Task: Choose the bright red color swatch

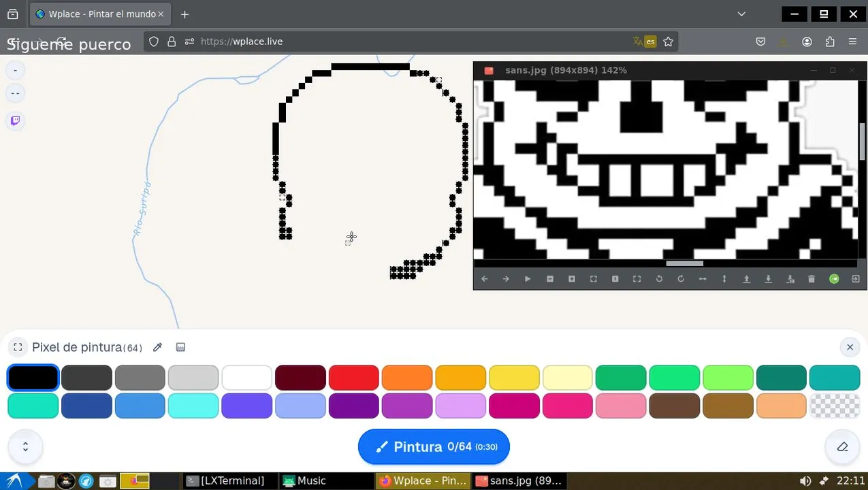Action: tap(353, 377)
